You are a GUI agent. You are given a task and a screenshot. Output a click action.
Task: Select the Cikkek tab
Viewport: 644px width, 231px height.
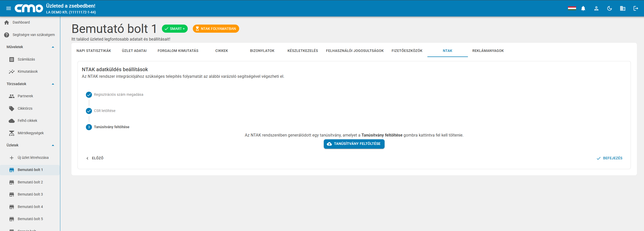(x=222, y=51)
